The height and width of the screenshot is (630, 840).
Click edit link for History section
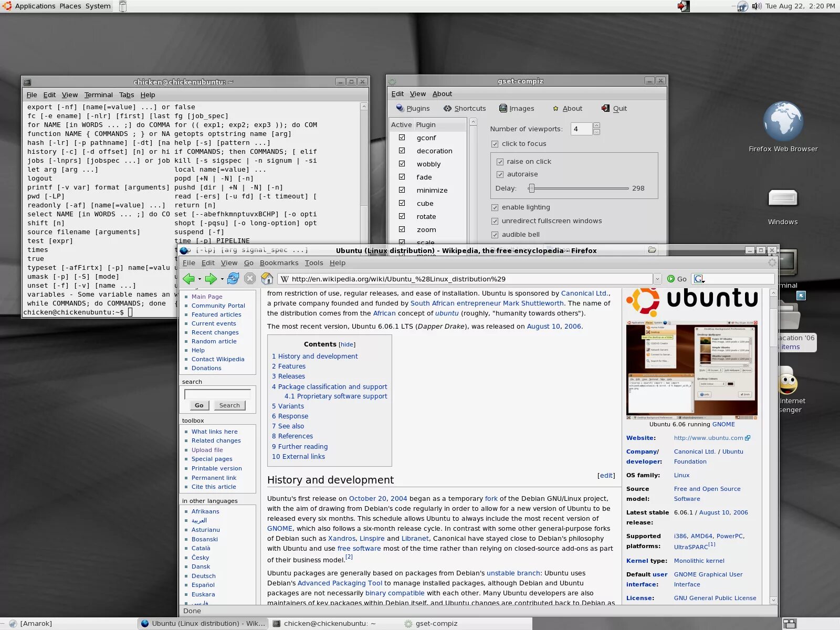(x=606, y=475)
